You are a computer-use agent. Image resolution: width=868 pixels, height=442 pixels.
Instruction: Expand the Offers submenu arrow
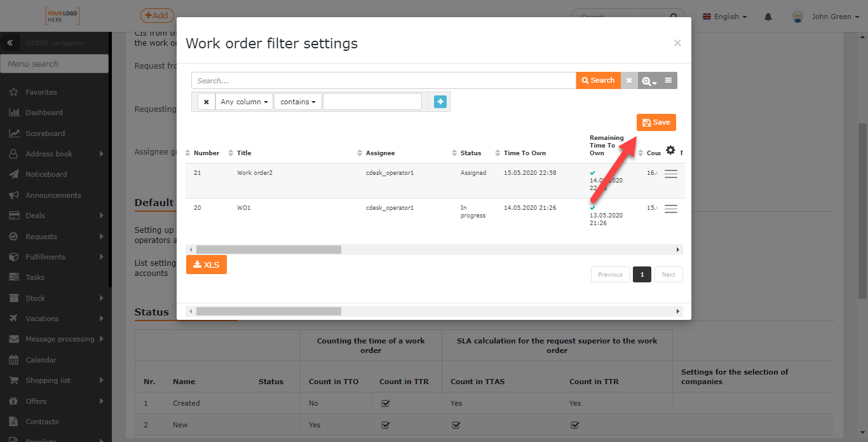coord(102,401)
